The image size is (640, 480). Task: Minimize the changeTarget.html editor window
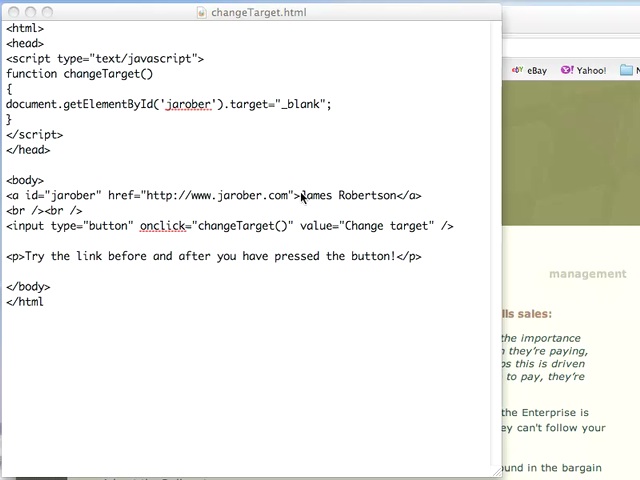pyautogui.click(x=31, y=12)
